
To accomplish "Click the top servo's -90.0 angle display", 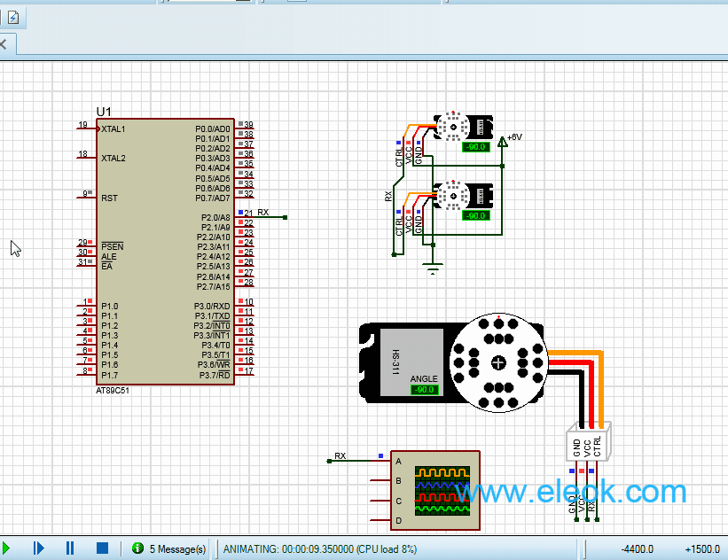I will tap(476, 147).
